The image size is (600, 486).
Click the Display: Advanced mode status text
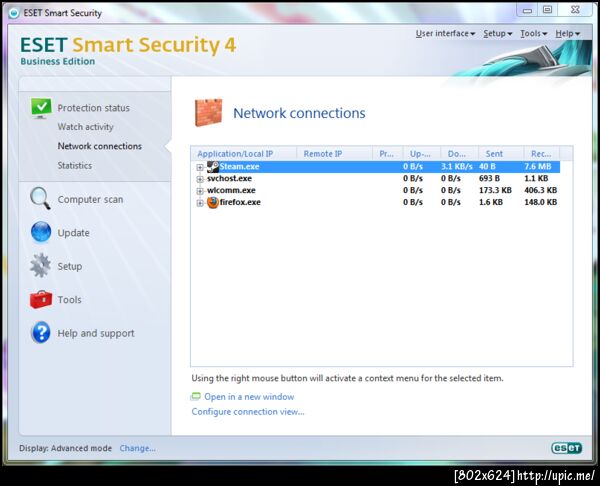[65, 448]
